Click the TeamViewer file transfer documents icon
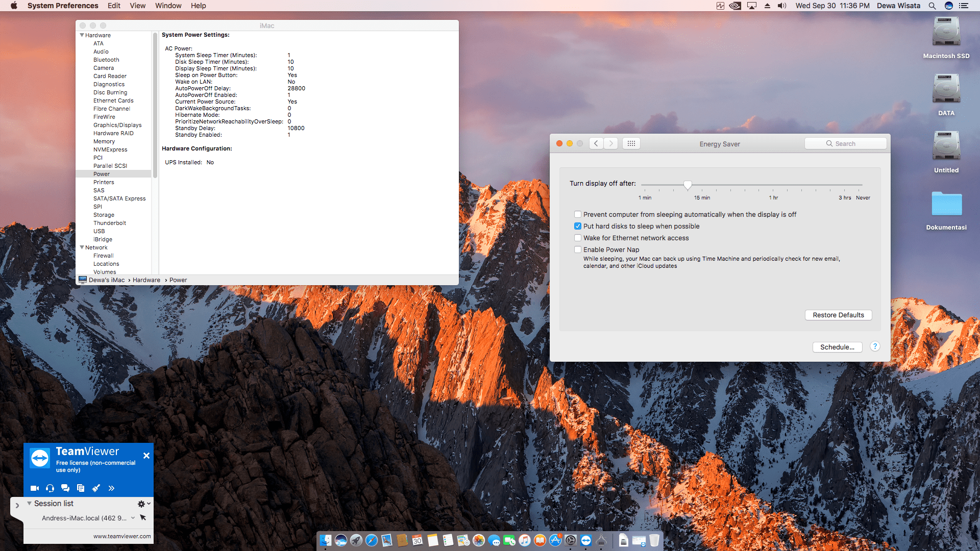 click(x=81, y=488)
